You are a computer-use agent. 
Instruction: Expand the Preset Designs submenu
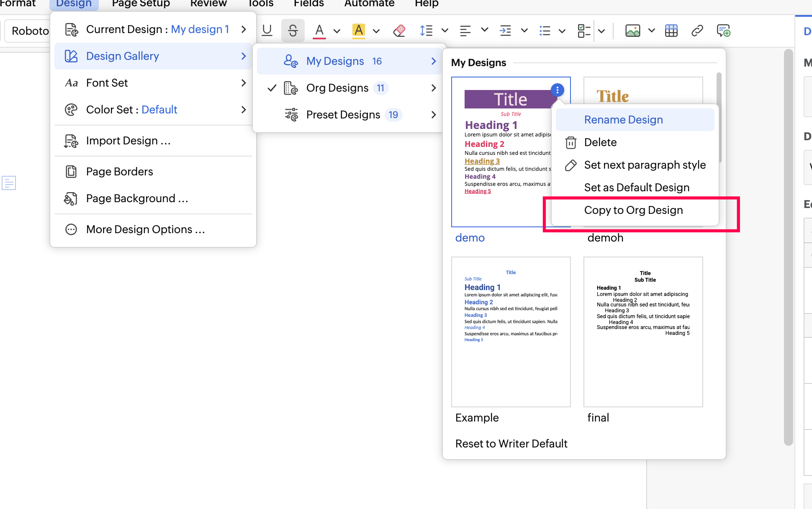click(343, 115)
